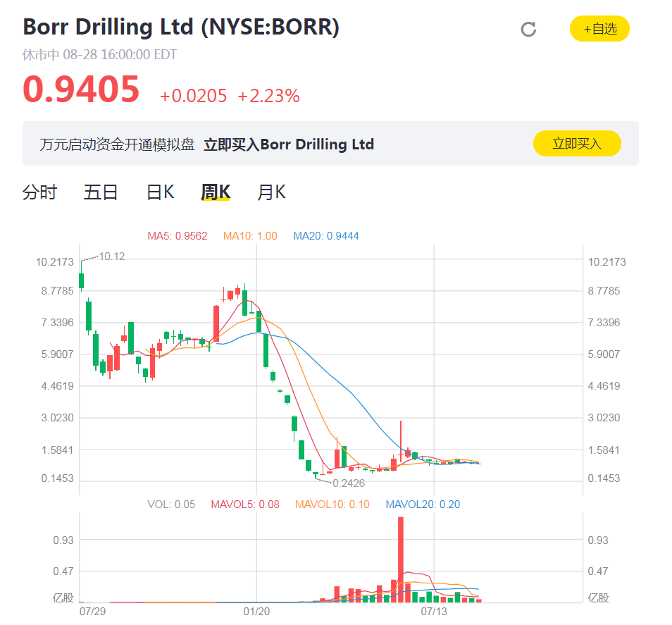Click the MA20: 0.9444 indicator label
This screenshot has width=672, height=625.
[325, 236]
